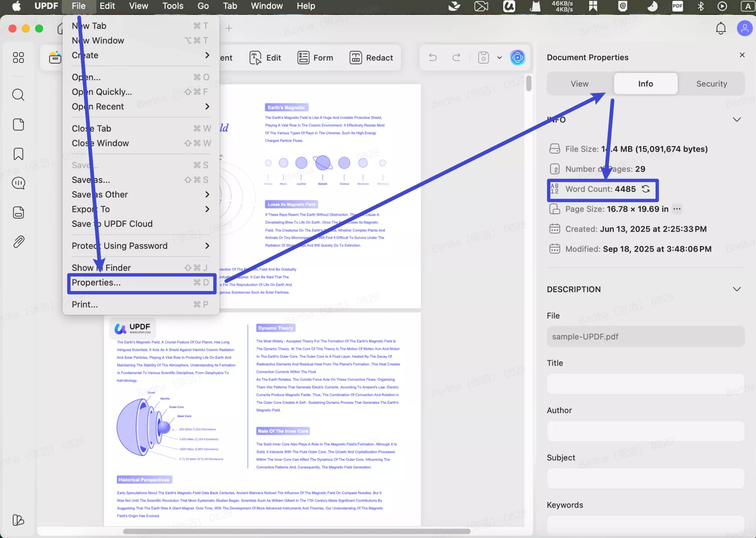Screen dimensions: 756x538
Task: Click the Undo icon
Action: coord(432,57)
